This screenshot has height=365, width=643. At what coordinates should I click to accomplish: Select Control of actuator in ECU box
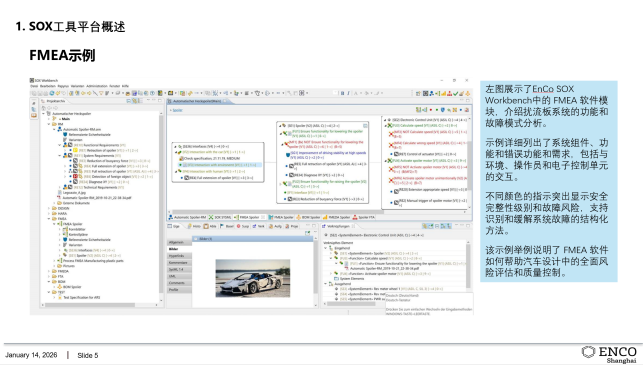click(x=424, y=154)
